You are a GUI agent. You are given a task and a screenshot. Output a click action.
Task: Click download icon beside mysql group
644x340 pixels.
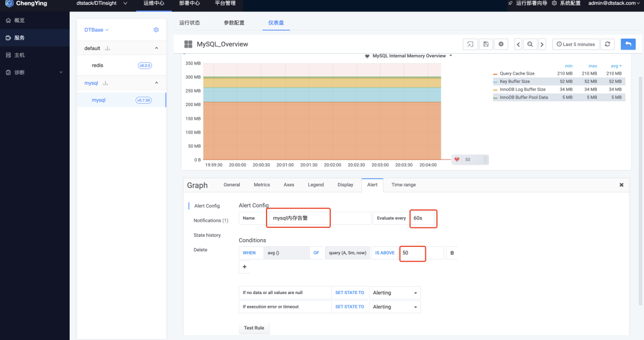106,83
